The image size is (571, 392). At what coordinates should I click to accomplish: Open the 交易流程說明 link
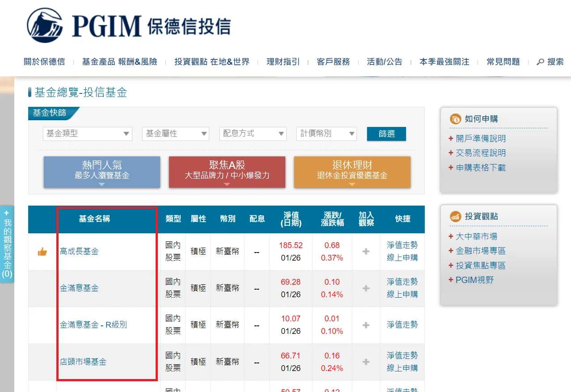tap(481, 153)
